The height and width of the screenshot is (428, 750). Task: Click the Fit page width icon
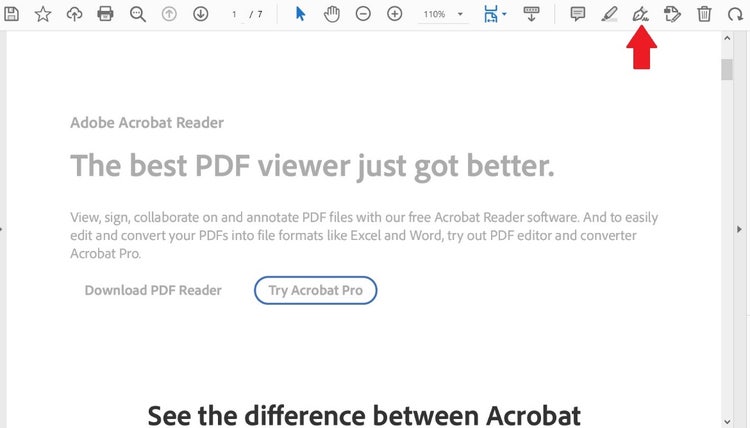tap(491, 14)
